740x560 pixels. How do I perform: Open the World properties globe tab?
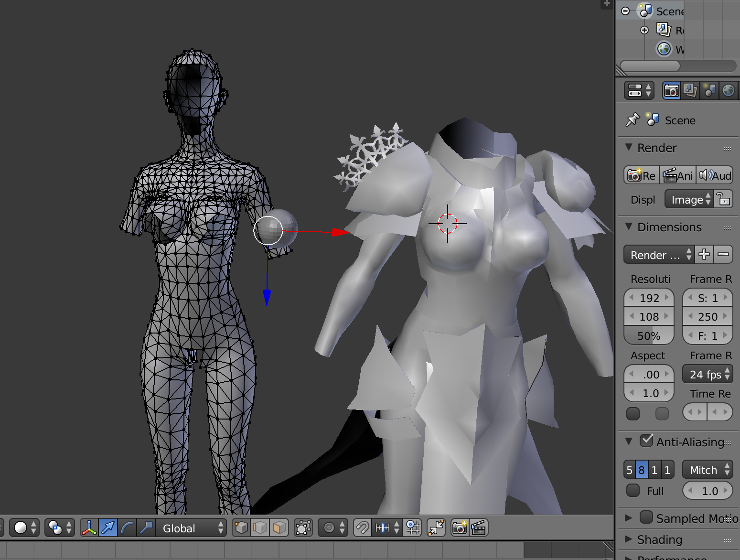pyautogui.click(x=728, y=90)
